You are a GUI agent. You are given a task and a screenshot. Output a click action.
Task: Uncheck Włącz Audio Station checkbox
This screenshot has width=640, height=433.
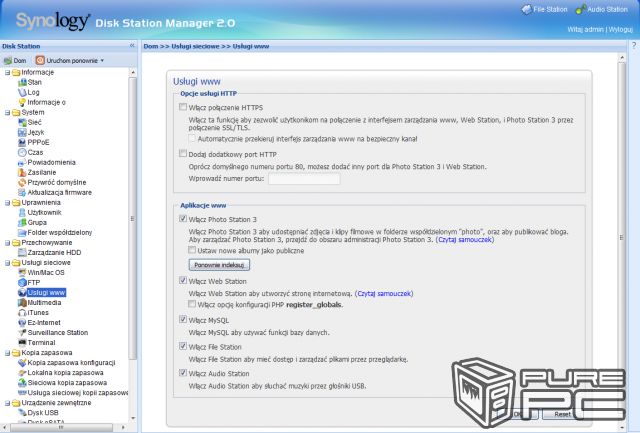pos(183,373)
